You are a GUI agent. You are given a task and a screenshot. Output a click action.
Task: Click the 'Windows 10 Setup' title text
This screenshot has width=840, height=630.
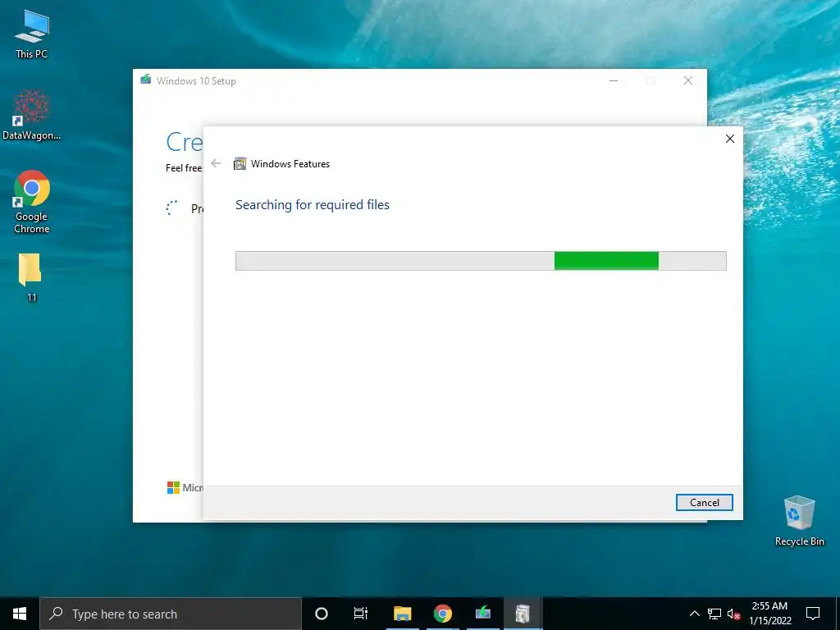click(196, 81)
